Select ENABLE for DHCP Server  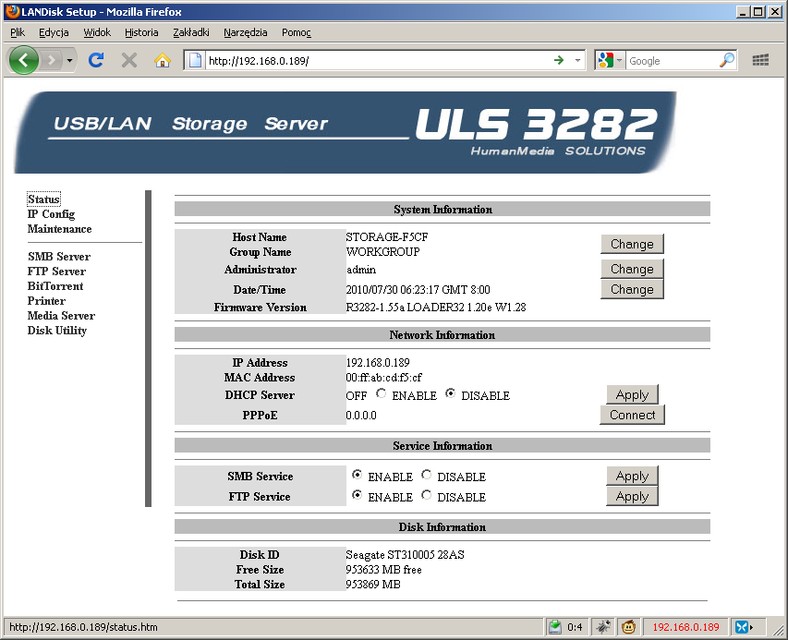point(382,394)
